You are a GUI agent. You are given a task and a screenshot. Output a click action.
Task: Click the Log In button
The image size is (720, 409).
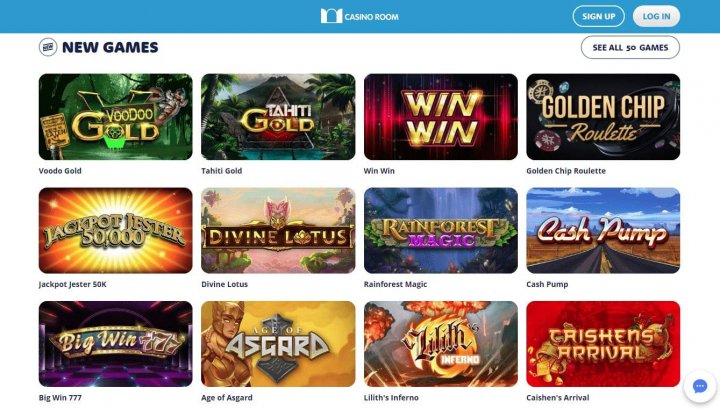[x=656, y=16]
